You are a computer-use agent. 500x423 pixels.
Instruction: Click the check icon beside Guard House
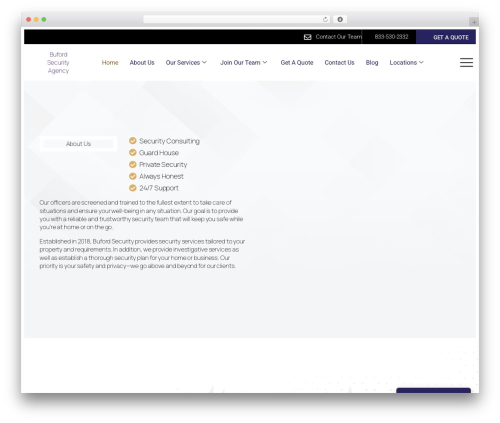(133, 152)
